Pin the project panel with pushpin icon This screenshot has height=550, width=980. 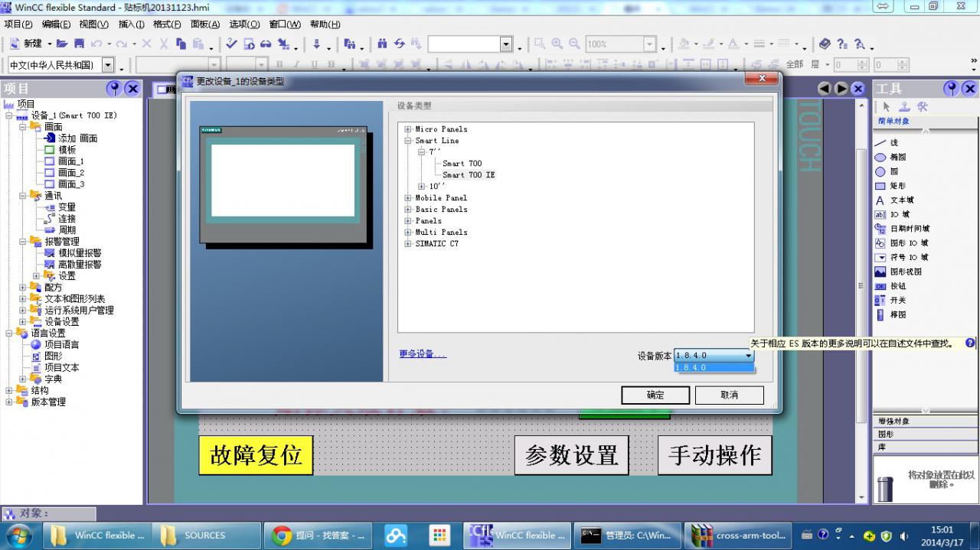click(x=114, y=89)
